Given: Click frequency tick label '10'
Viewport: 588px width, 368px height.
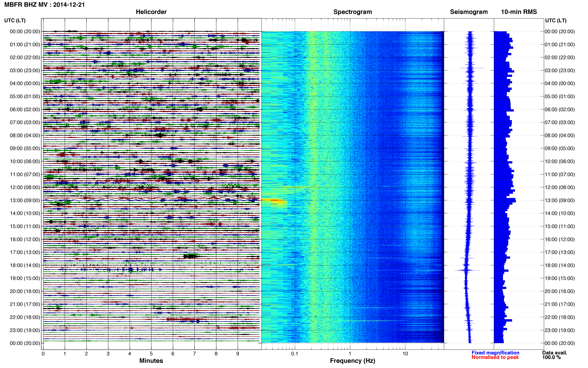Looking at the screenshot, I should coord(405,354).
